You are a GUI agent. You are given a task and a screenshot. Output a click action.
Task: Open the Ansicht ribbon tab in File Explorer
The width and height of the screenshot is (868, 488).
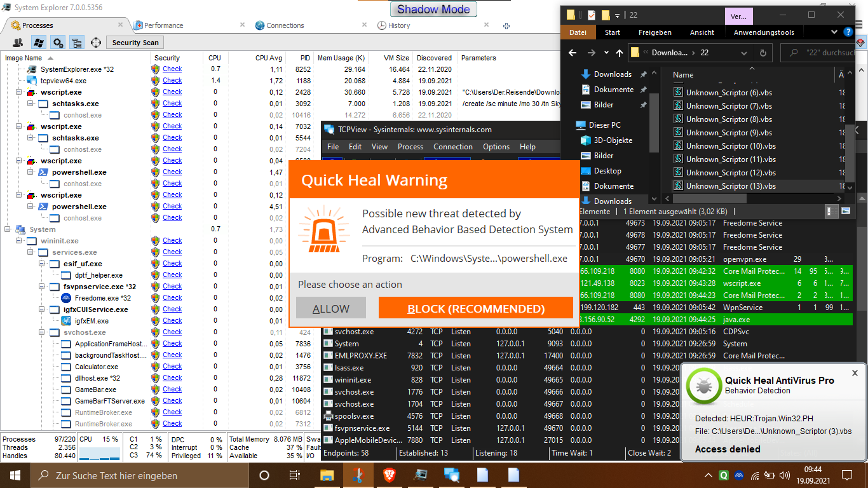coord(702,32)
